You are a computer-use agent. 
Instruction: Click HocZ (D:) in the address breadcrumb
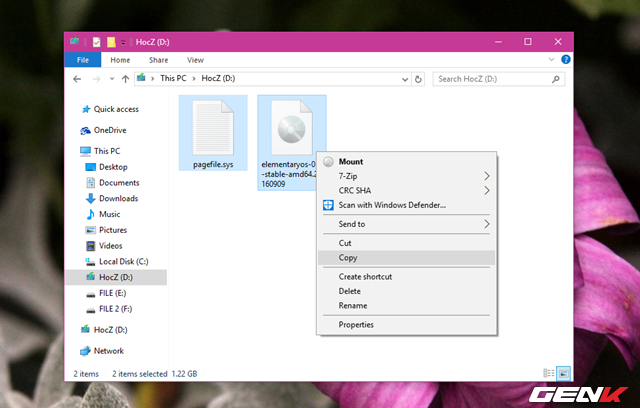(218, 78)
